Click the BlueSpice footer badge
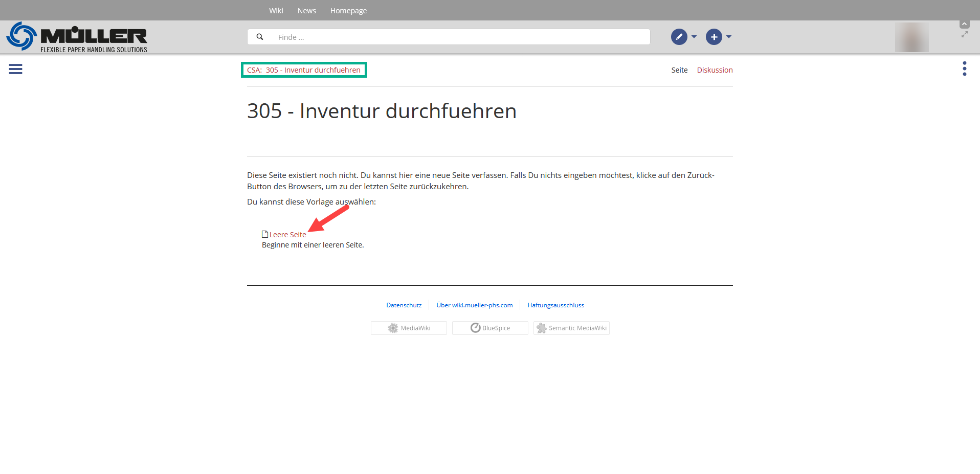980x474 pixels. point(490,328)
